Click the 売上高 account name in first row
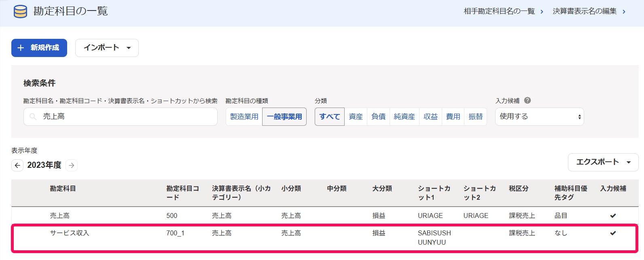This screenshot has height=260, width=644. coord(60,216)
